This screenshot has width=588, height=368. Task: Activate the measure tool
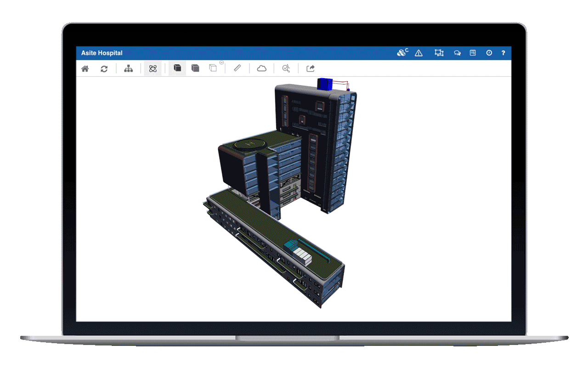click(x=237, y=68)
